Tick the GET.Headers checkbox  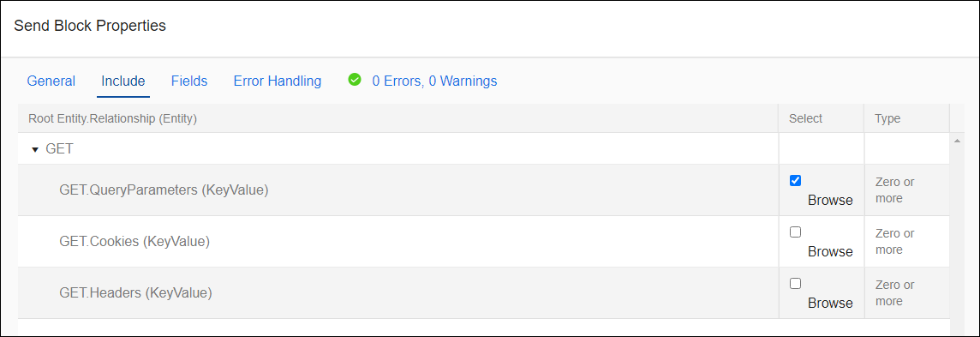[795, 283]
